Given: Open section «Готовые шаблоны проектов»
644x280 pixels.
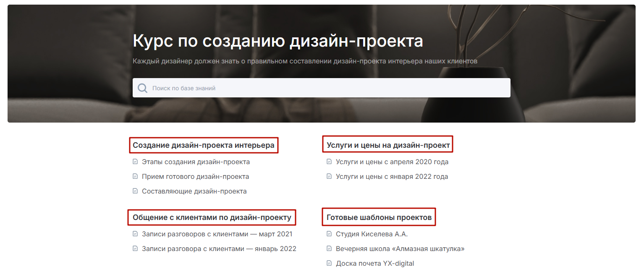Looking at the screenshot, I should 379,217.
